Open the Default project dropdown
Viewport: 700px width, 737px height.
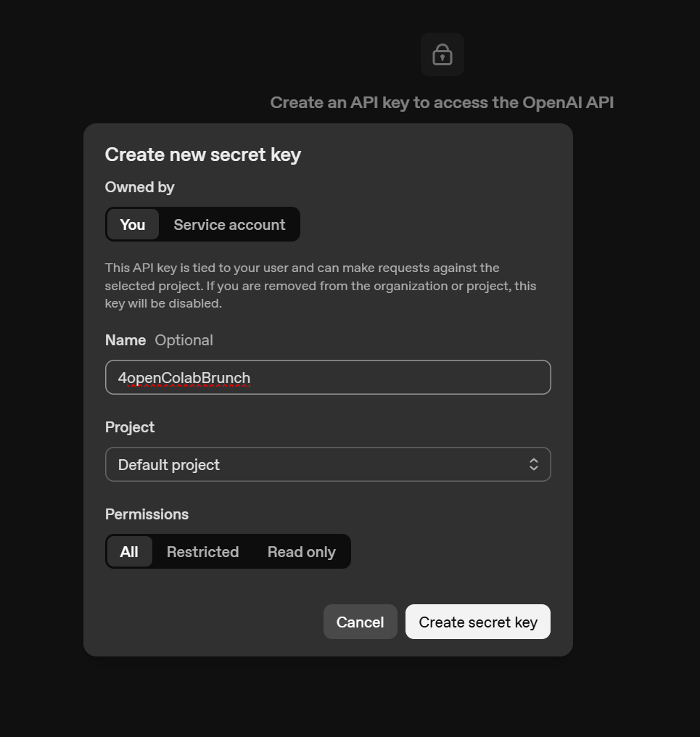tap(328, 464)
